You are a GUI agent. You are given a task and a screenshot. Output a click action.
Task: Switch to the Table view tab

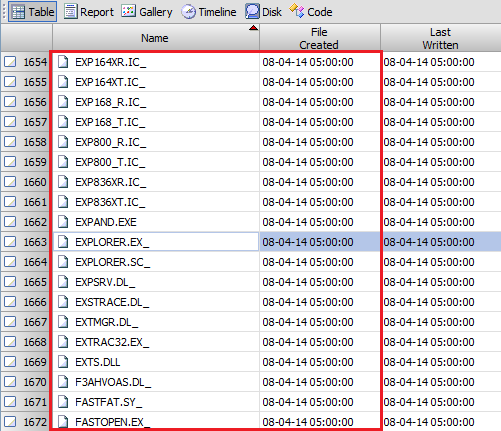click(x=33, y=12)
